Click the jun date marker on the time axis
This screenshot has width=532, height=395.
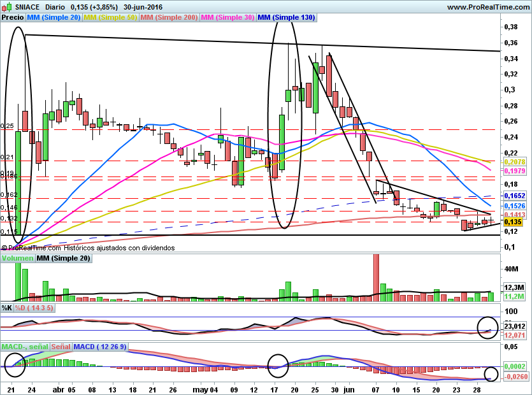click(x=348, y=389)
